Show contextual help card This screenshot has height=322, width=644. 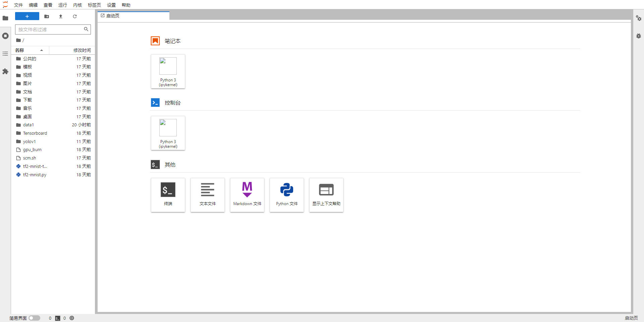coord(326,195)
